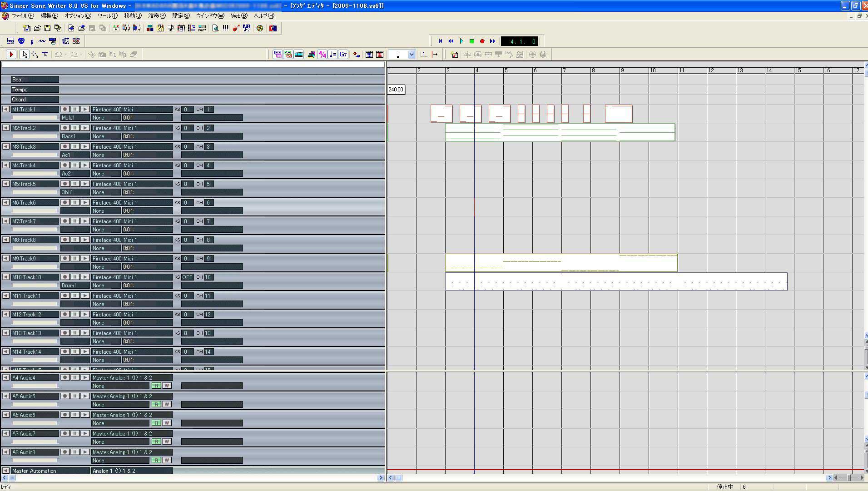The width and height of the screenshot is (868, 491).
Task: Collapse A7:Audio7 with left arrow
Action: (x=5, y=433)
